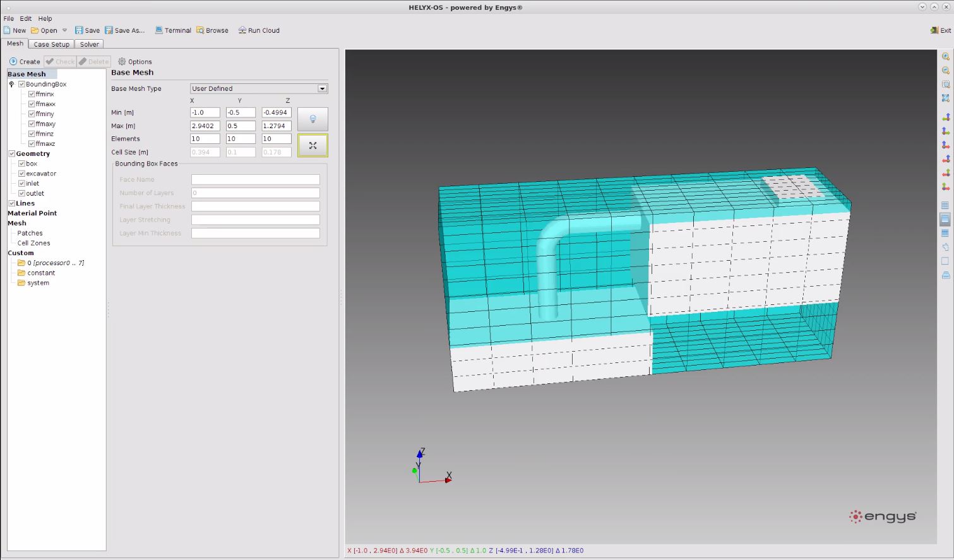Click the fit-to-geometry arrows button
Screen dimensions: 954x560
point(313,145)
